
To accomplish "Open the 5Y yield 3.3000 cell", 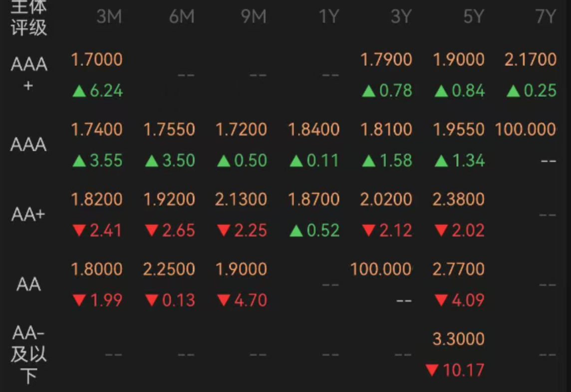I will [x=458, y=339].
